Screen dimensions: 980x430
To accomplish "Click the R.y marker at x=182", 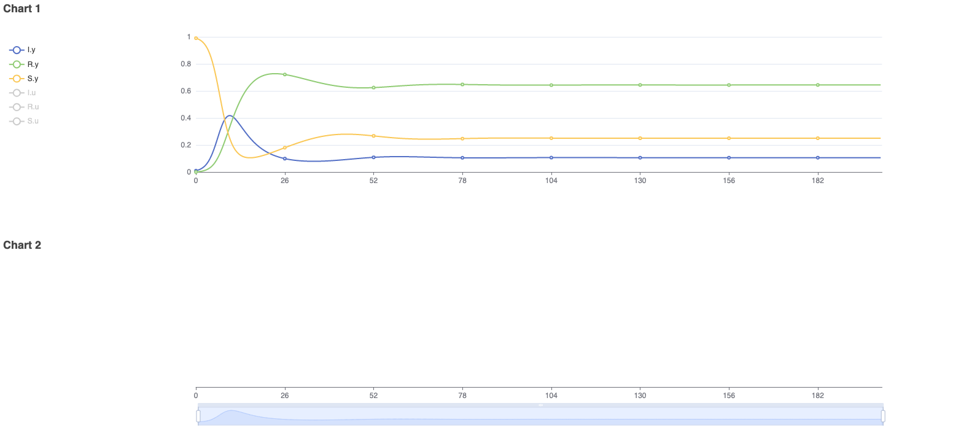I will point(818,85).
